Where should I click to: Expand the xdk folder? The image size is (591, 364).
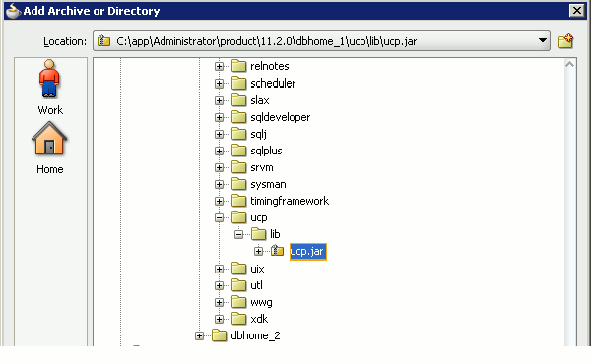pyautogui.click(x=219, y=319)
